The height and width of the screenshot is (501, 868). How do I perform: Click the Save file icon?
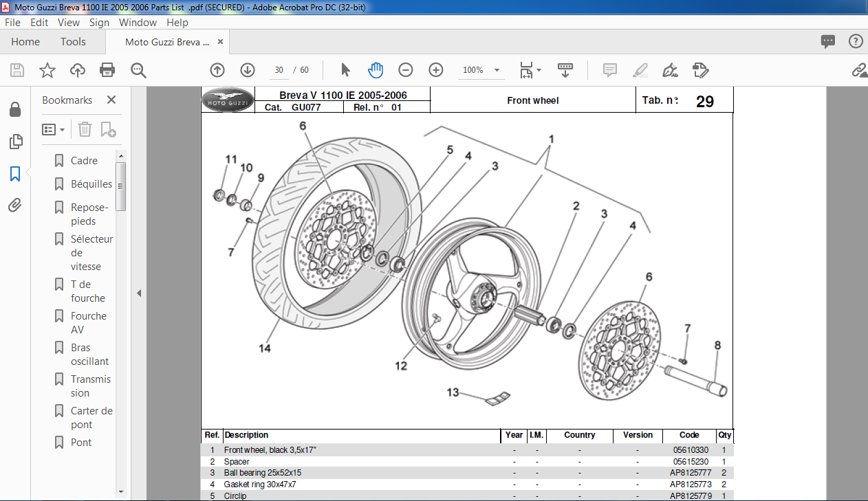pyautogui.click(x=17, y=70)
